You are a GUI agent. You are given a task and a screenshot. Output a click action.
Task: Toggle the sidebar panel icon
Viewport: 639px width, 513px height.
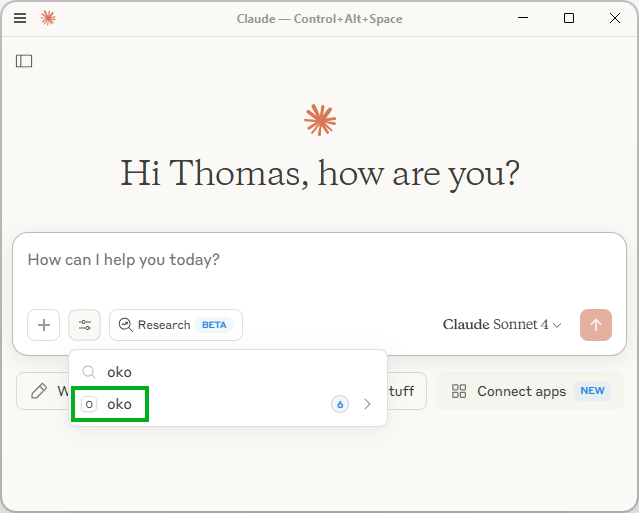coord(24,61)
